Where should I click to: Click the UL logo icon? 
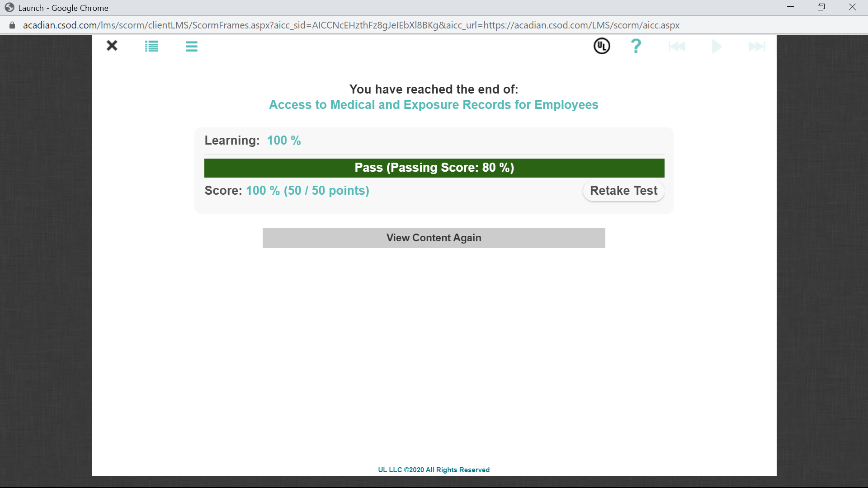[601, 46]
